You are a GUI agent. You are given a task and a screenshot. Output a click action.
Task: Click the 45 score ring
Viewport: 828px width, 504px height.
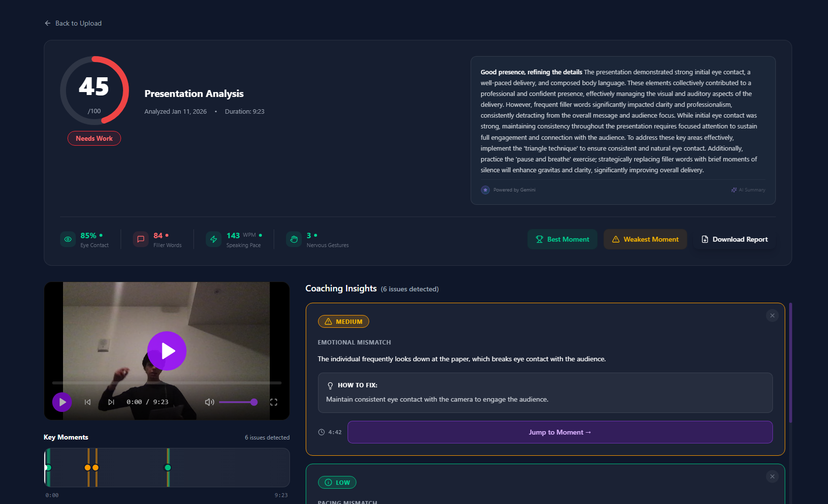pos(95,91)
